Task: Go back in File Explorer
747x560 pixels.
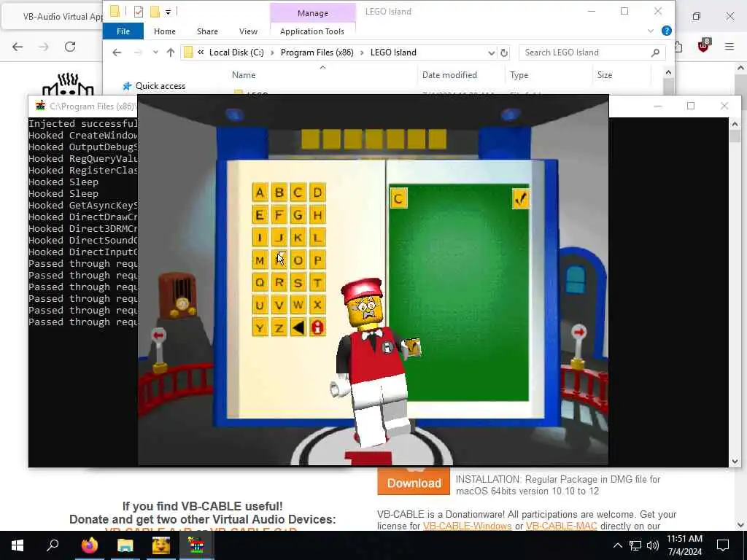Action: [117, 52]
